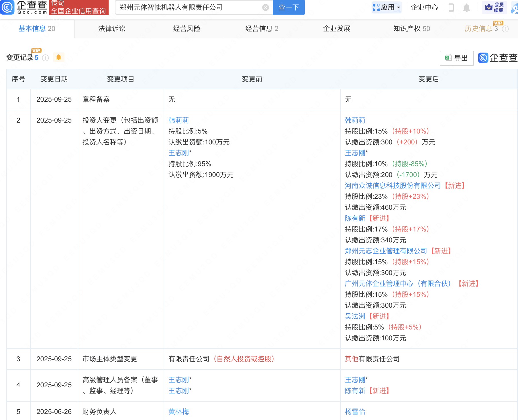This screenshot has width=518, height=420.
Task: Open the 知识产权 tab
Action: [411, 29]
